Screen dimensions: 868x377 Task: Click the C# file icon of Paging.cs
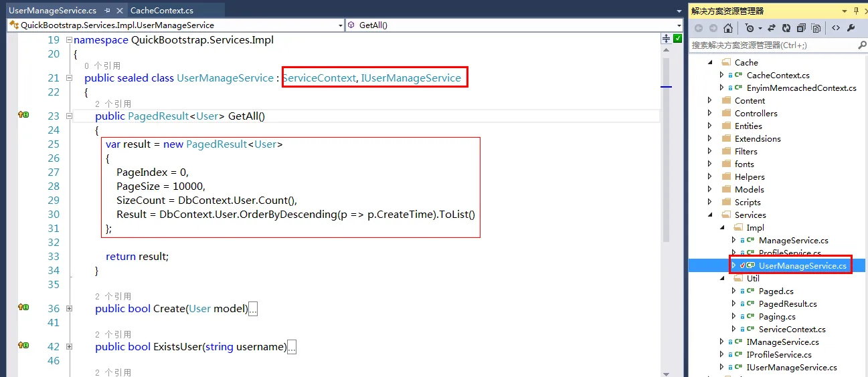click(750, 316)
